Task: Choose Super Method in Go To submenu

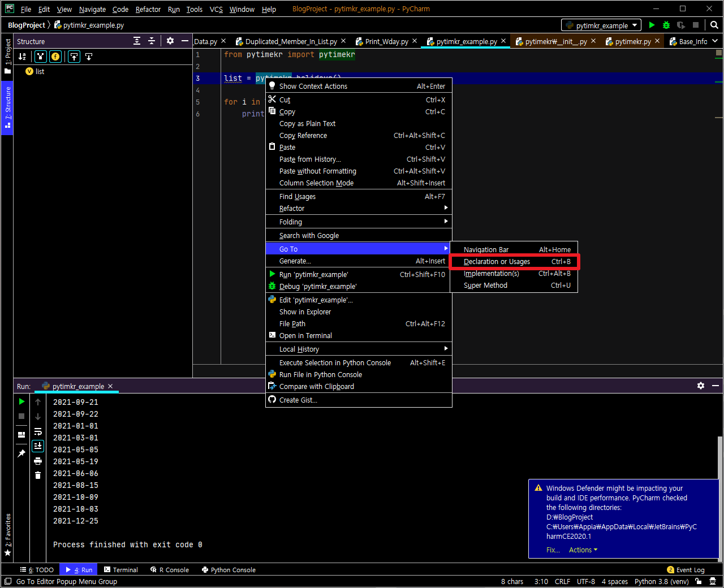Action: (514, 286)
